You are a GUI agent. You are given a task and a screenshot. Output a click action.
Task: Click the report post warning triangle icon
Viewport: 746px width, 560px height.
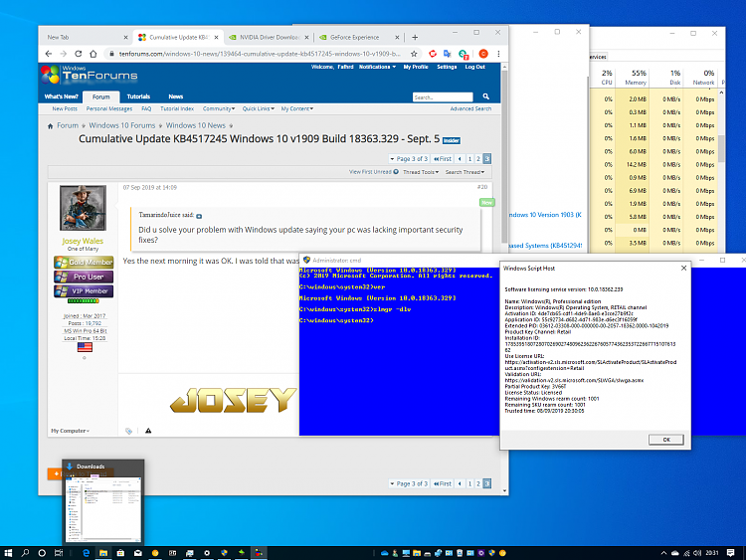pos(148,431)
